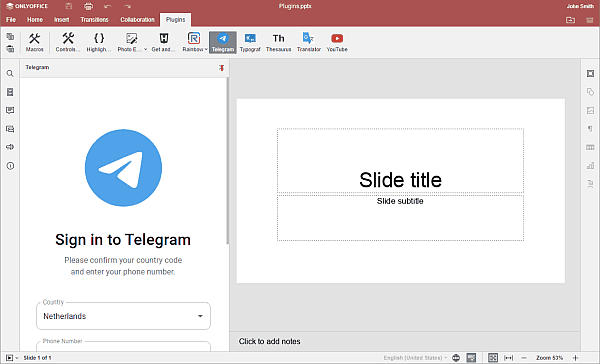Click the Sign in to Telegram heading
This screenshot has height=364, width=600.
pyautogui.click(x=123, y=240)
